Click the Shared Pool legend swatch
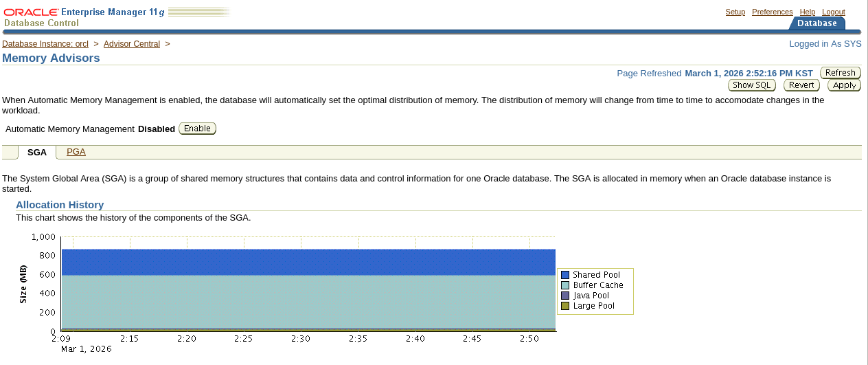Image resolution: width=868 pixels, height=365 pixels. point(565,275)
